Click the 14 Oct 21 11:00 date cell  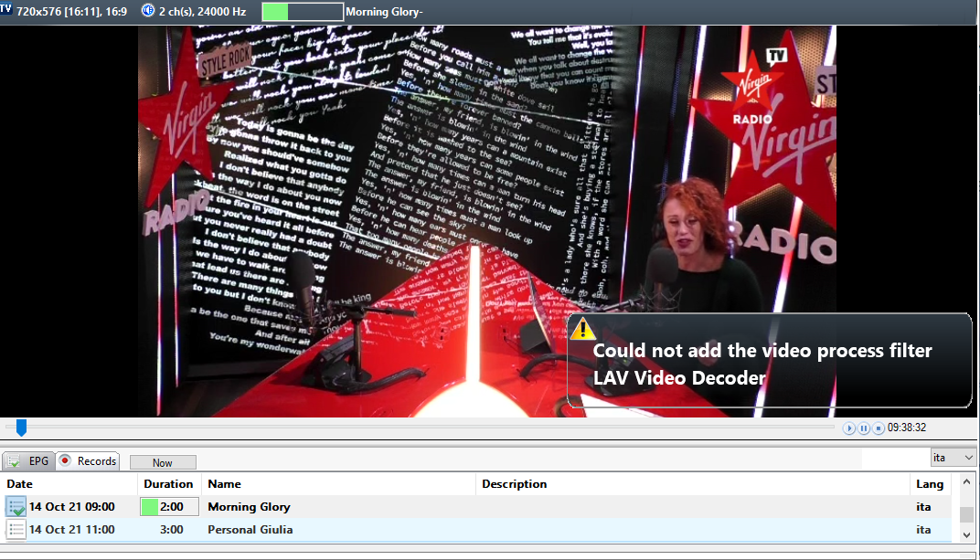pos(72,530)
